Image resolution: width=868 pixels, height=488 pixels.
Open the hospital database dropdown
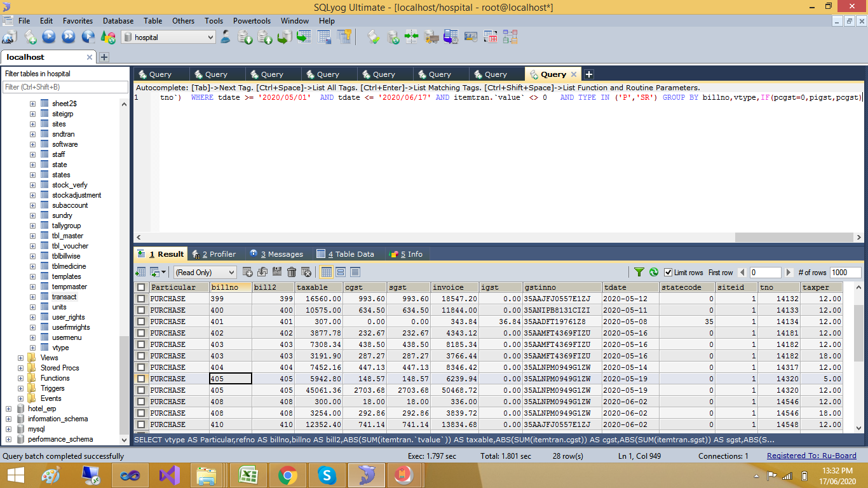click(x=168, y=37)
